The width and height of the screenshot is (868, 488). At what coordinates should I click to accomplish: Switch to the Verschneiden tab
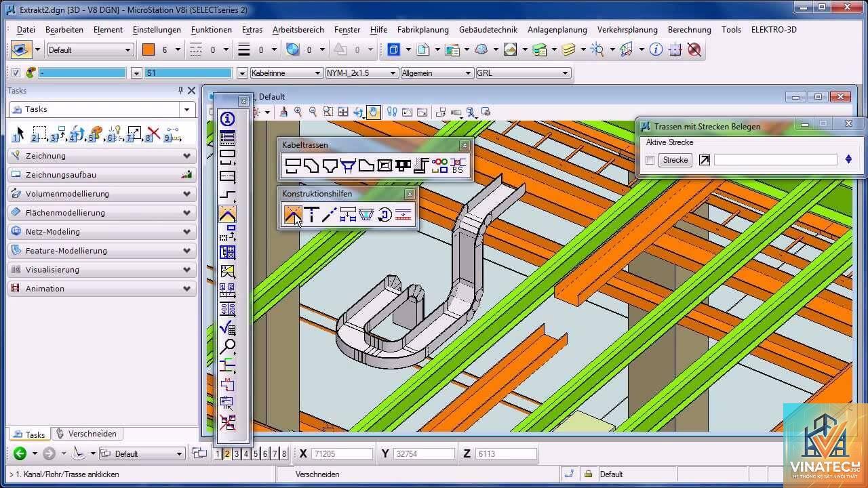87,434
